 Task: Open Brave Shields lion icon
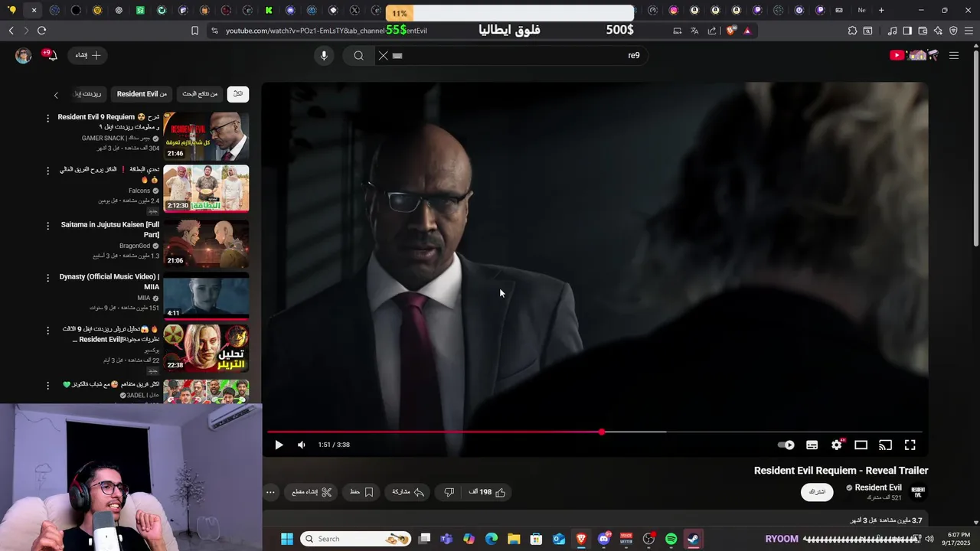pos(731,31)
